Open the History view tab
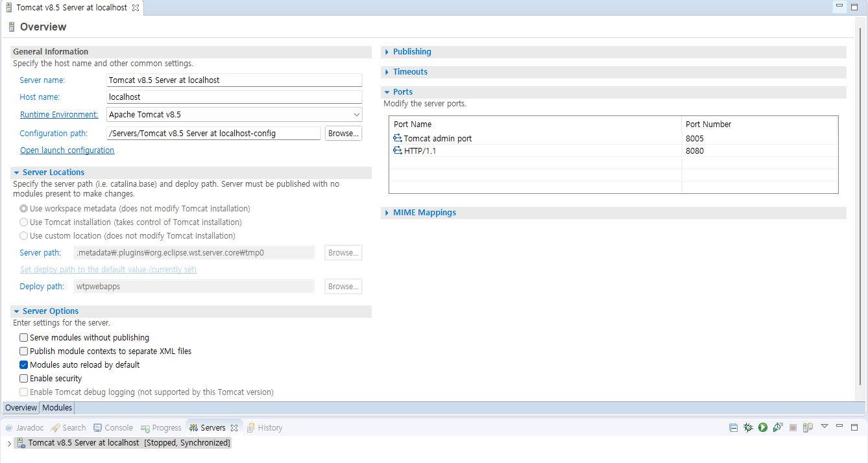Image resolution: width=868 pixels, height=463 pixels. [x=265, y=428]
